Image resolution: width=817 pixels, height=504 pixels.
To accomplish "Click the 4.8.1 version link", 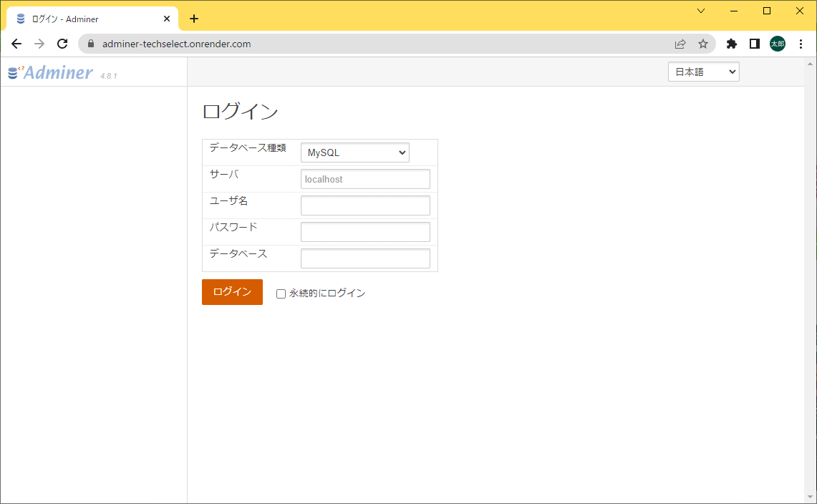I will pos(108,76).
